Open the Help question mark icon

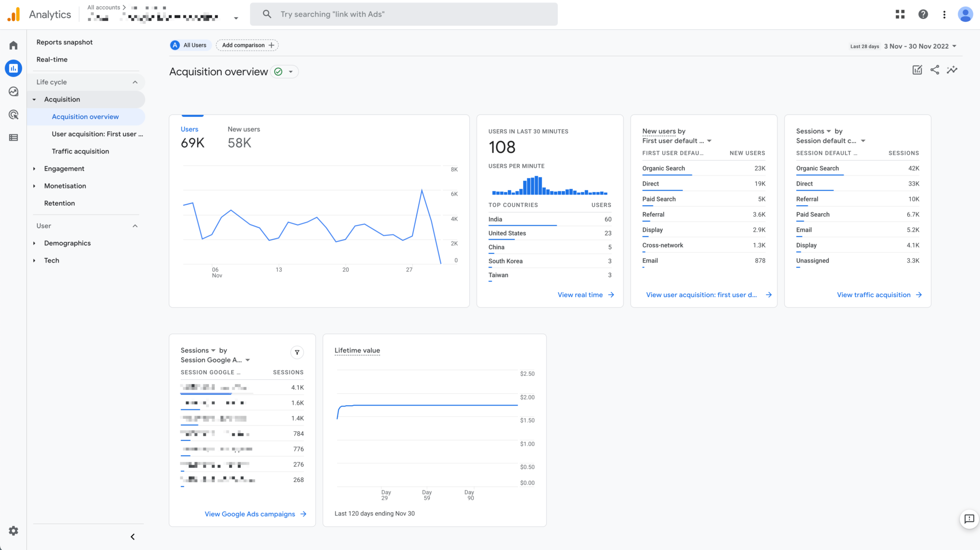coord(923,14)
